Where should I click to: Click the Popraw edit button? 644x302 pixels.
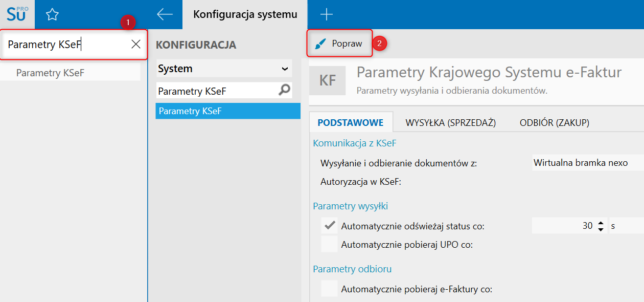(x=339, y=44)
